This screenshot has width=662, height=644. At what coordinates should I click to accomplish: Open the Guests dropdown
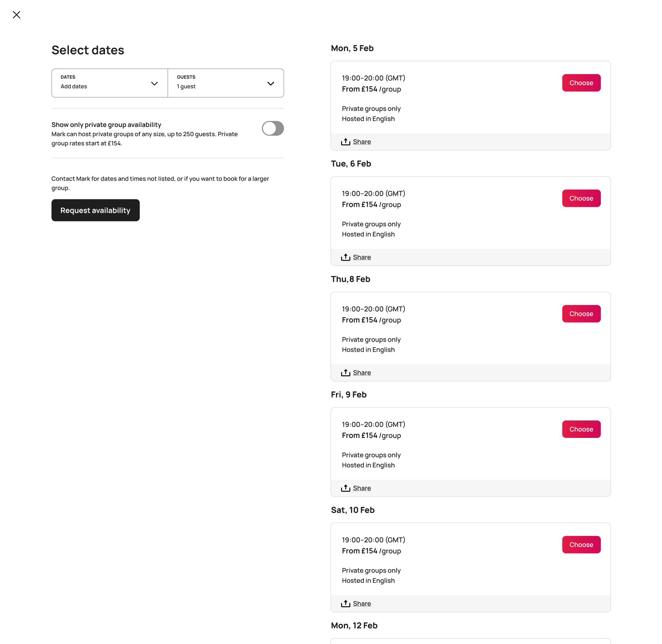pyautogui.click(x=226, y=83)
